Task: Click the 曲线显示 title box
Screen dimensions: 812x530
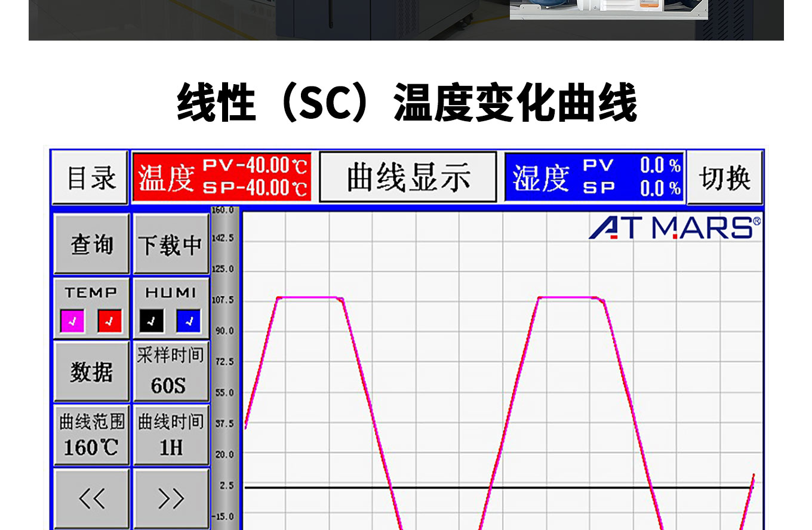Action: (x=408, y=177)
